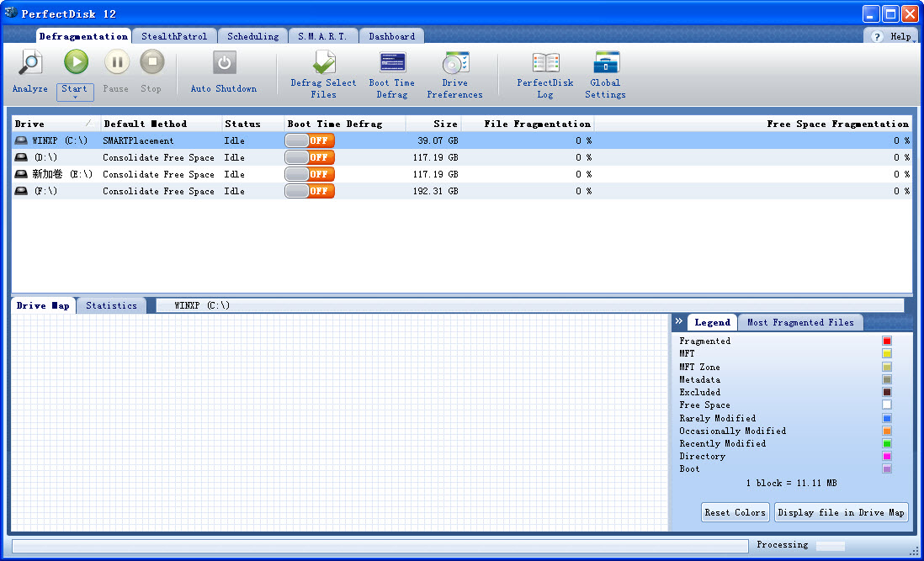Viewport: 924px width, 561px height.
Task: Click the Reset Colors button
Action: [x=735, y=512]
